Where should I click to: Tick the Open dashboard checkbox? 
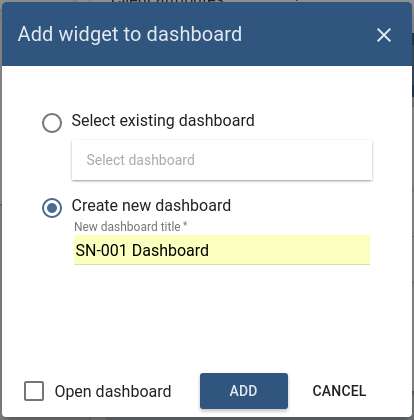(34, 391)
